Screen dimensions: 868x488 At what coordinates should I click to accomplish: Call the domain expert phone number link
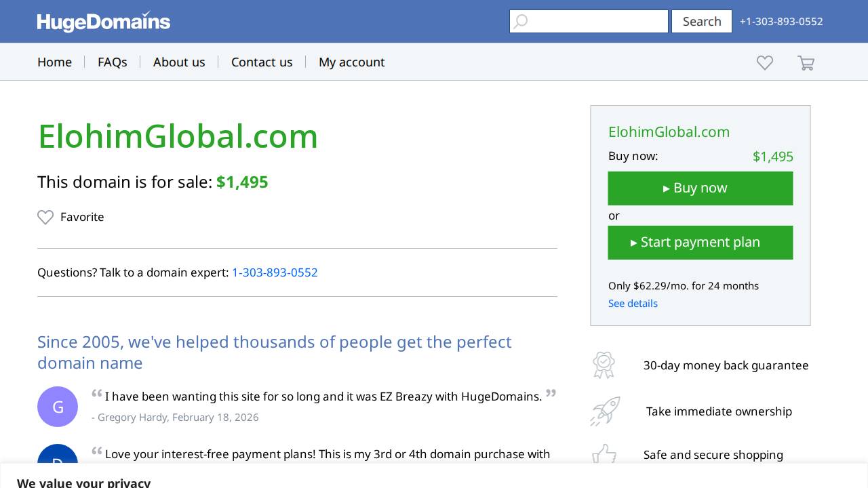[275, 272]
